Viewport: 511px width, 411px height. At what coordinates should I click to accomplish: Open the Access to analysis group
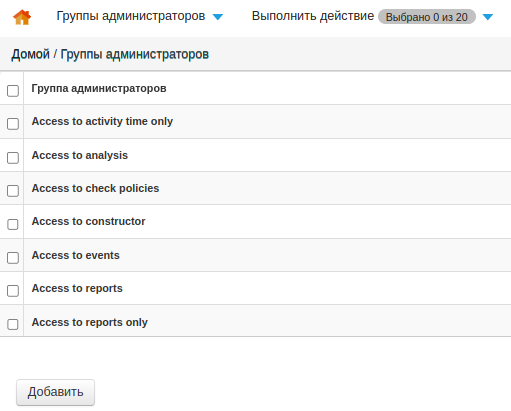[x=80, y=155]
